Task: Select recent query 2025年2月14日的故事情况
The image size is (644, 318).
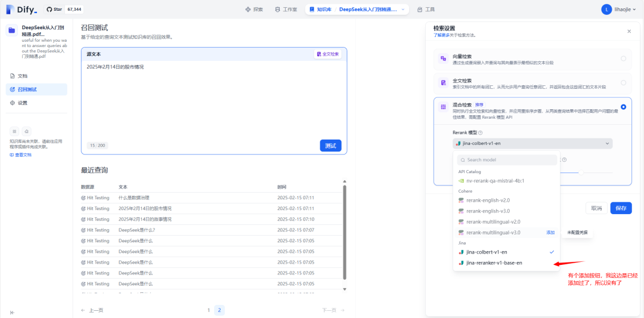Action: 212,219
